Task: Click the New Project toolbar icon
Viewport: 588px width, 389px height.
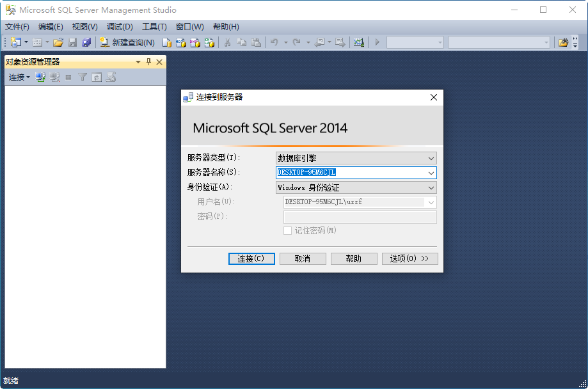Action: (x=16, y=42)
